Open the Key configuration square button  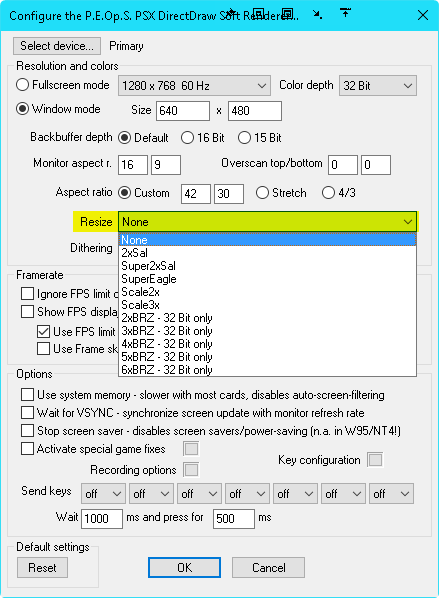click(x=375, y=460)
